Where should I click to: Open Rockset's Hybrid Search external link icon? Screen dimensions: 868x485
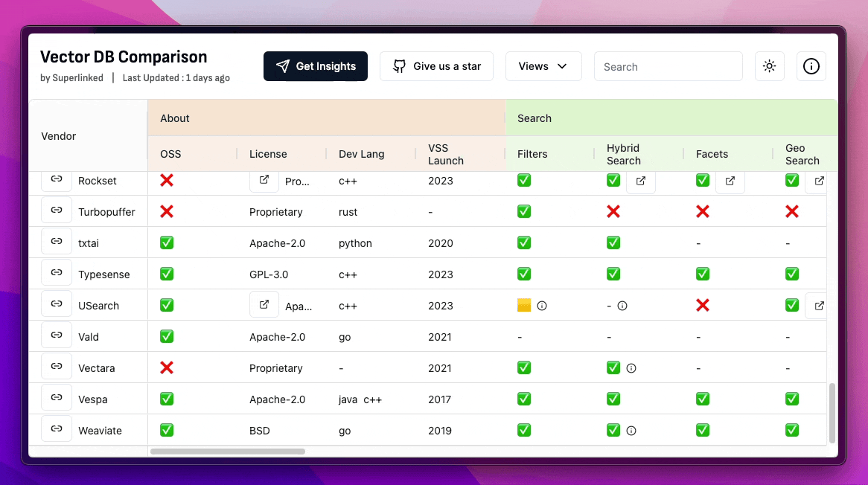tap(640, 181)
